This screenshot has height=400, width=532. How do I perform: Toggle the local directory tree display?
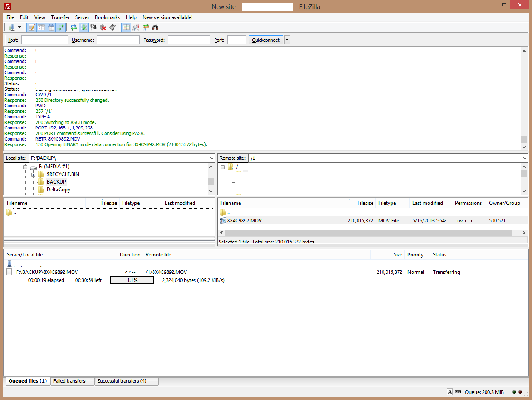[x=41, y=27]
